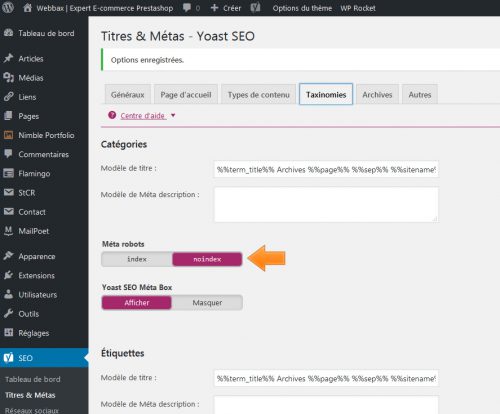Open WP Rocket menu in admin bar
Viewport: 500px width, 414px height.
358,8
